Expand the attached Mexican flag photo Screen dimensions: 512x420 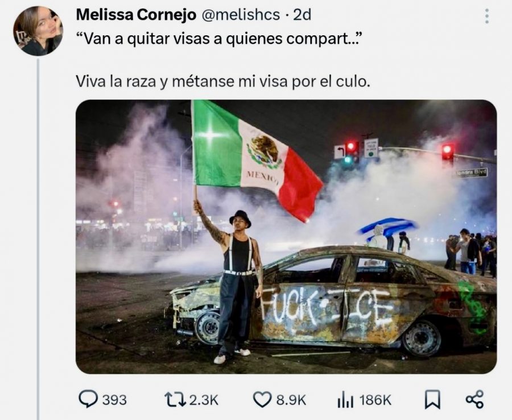click(286, 236)
